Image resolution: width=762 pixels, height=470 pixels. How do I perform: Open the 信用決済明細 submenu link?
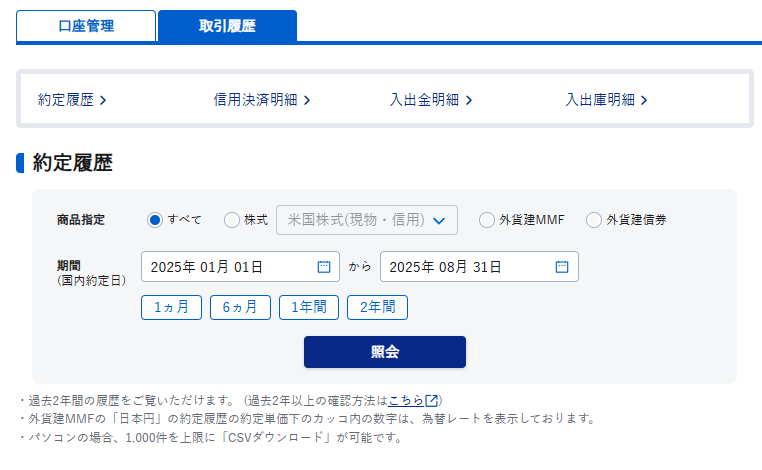[262, 100]
